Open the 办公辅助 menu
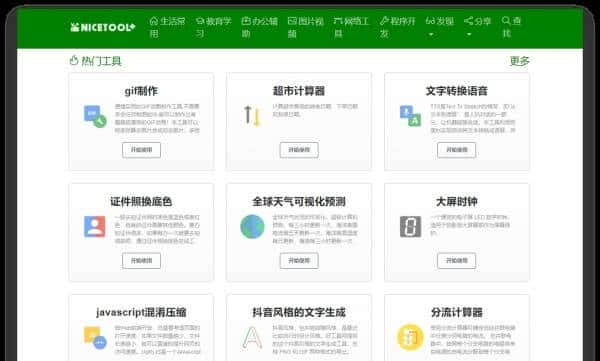The image size is (600, 361). (259, 27)
